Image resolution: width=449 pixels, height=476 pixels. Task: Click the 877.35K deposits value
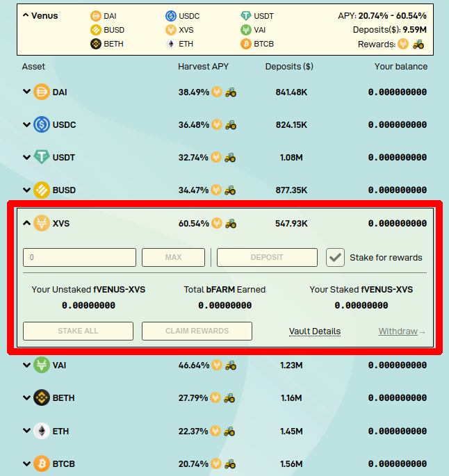pos(291,190)
